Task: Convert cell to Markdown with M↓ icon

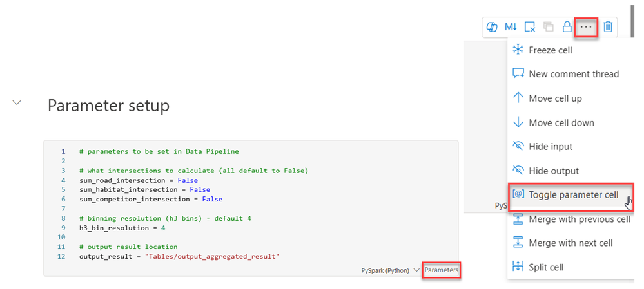Action: [x=511, y=27]
